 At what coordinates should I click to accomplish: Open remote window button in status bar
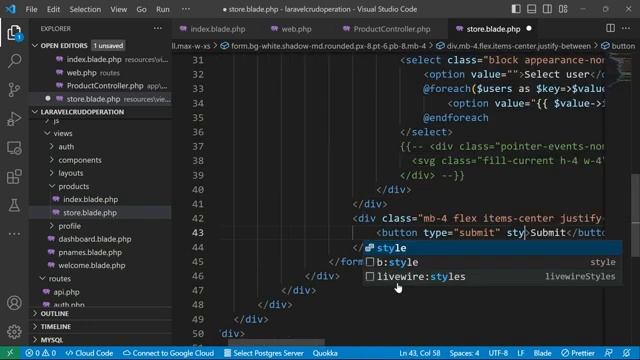coord(10,353)
